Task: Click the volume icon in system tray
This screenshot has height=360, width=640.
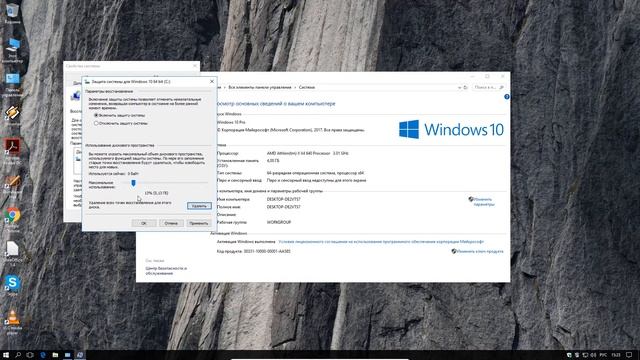Action: point(593,355)
